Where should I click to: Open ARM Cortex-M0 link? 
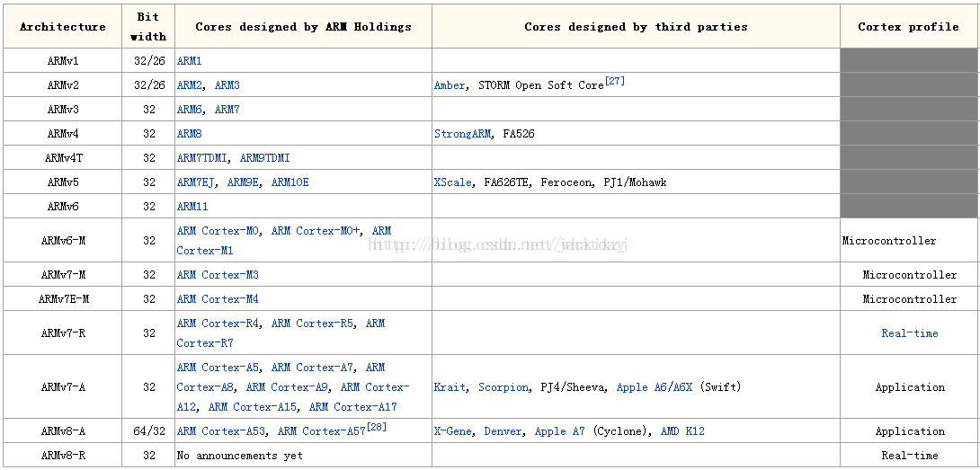pyautogui.click(x=218, y=231)
